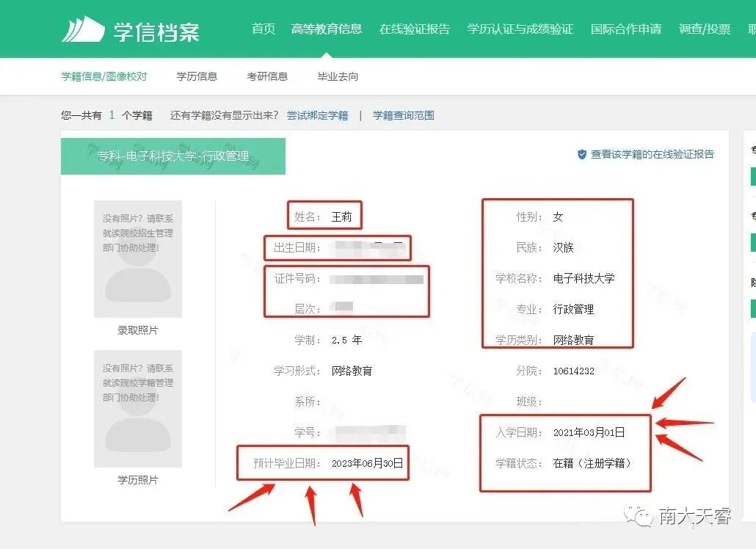Click the 分院 value 10614232
The width and height of the screenshot is (756, 549).
574,371
